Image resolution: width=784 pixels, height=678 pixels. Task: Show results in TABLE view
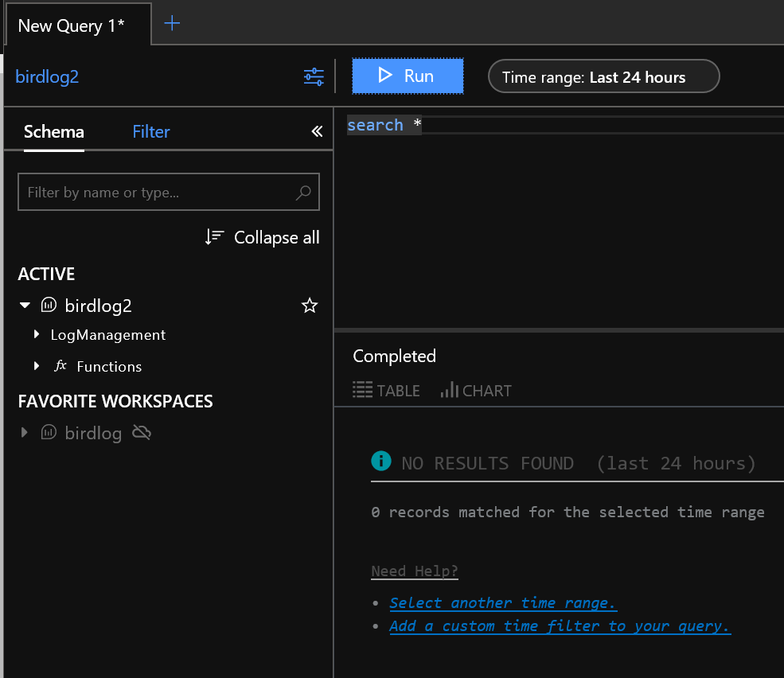coord(386,391)
